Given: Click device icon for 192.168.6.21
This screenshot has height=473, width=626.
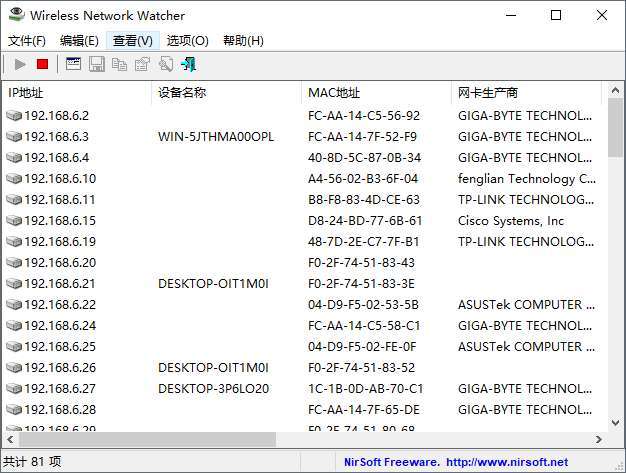Looking at the screenshot, I should tap(14, 284).
